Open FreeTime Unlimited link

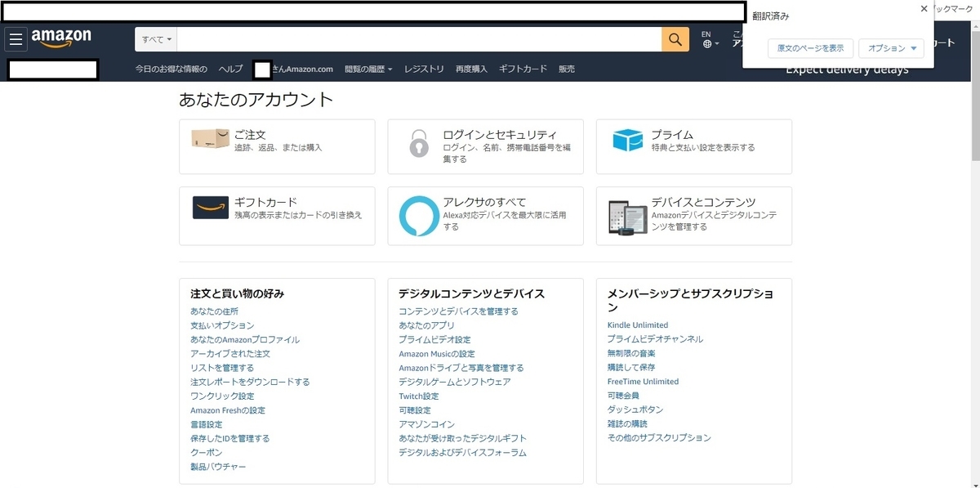pyautogui.click(x=644, y=381)
